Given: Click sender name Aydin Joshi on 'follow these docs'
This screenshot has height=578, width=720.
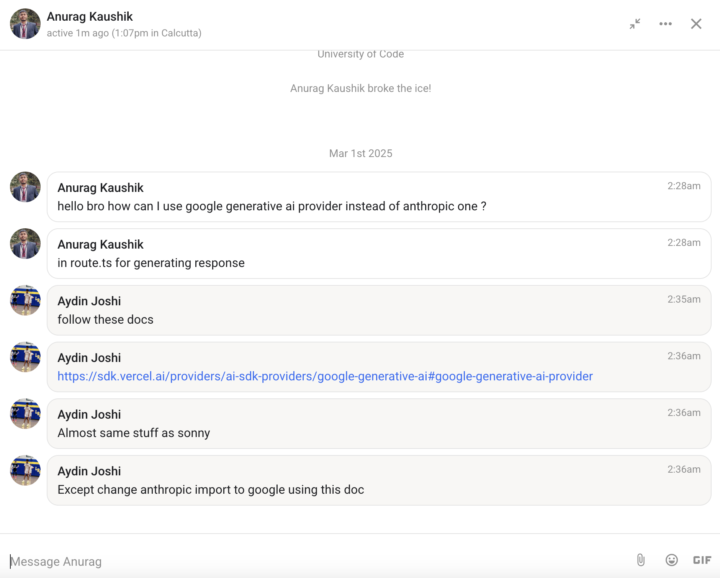Looking at the screenshot, I should click(89, 301).
